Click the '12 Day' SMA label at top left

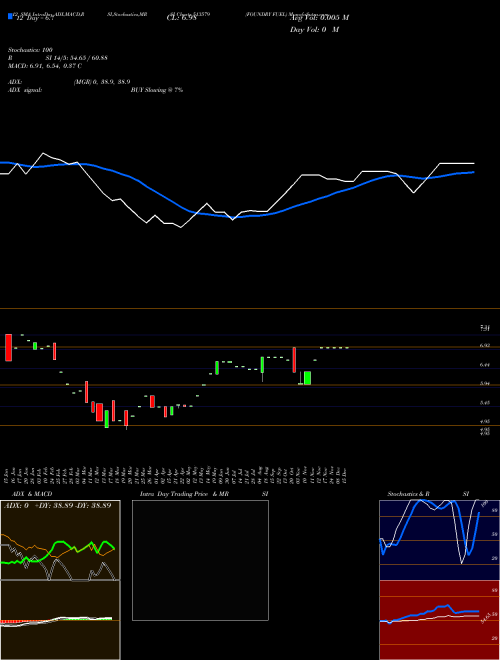click(28, 19)
